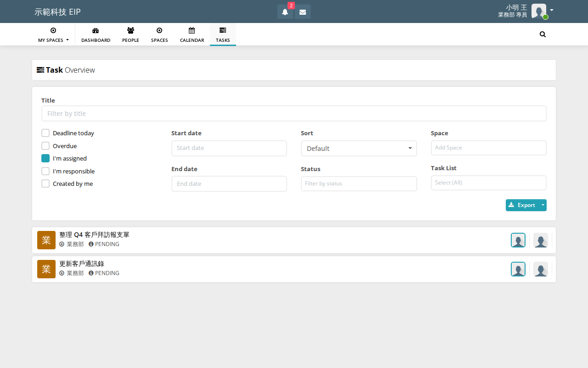Open the messages envelope icon

(303, 12)
